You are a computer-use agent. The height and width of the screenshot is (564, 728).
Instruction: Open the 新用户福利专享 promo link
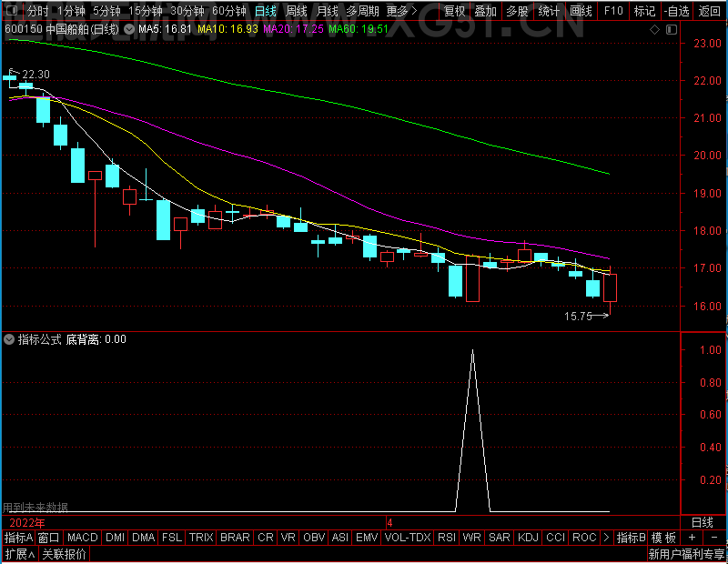686,554
